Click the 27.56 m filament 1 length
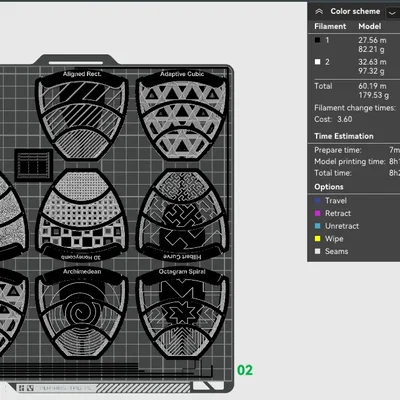400x400 pixels. tap(372, 40)
